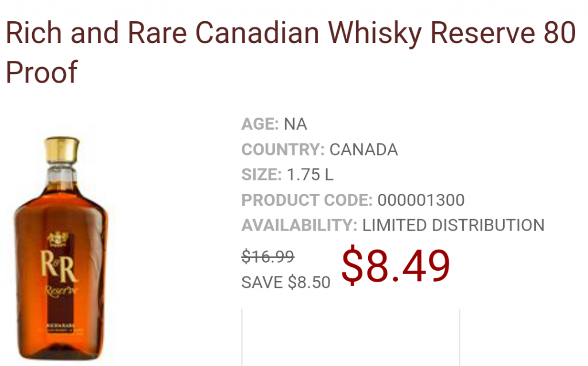Screen dimensions: 588x366
Task: Click the LIMITED DISTRIBUTION availability text
Action: [x=453, y=225]
